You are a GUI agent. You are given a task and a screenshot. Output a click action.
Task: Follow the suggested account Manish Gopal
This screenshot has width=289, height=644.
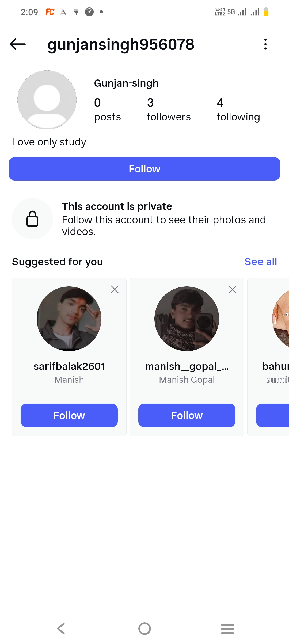187,415
